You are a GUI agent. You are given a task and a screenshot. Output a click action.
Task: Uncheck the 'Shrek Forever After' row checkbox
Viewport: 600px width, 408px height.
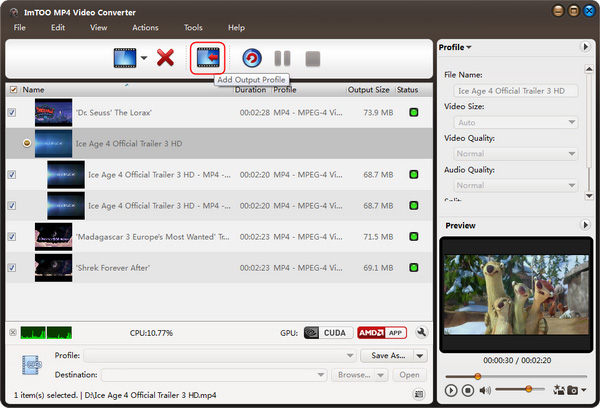point(12,268)
